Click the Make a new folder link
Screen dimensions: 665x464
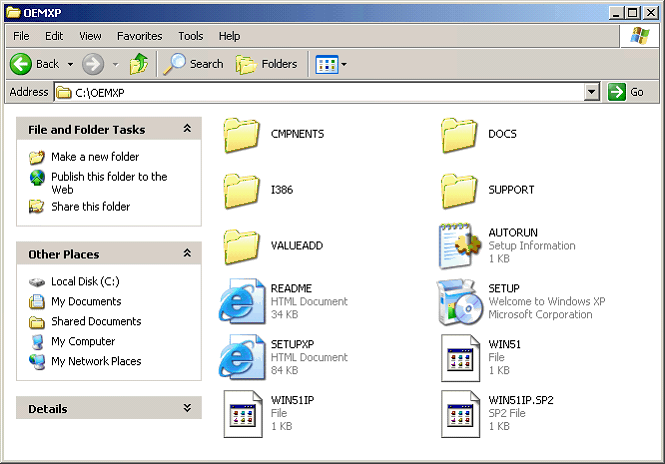pyautogui.click(x=95, y=157)
